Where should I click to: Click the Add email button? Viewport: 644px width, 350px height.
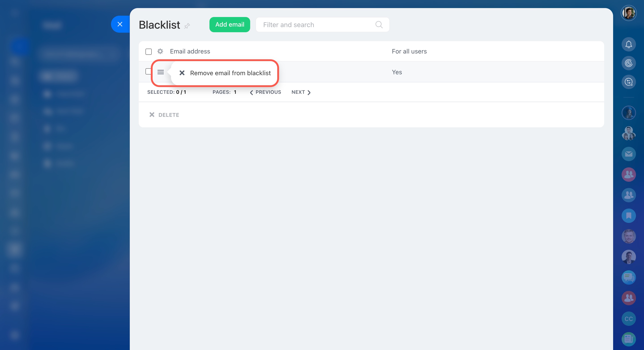230,24
